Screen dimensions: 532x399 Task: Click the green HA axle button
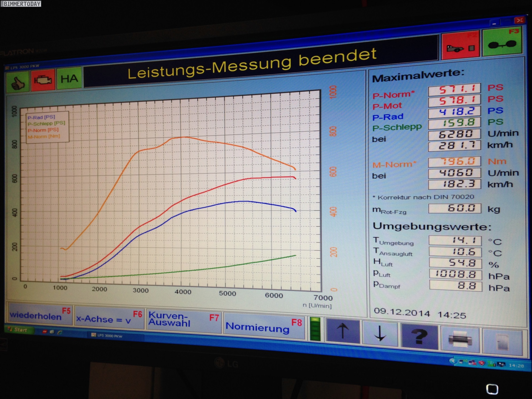point(69,79)
